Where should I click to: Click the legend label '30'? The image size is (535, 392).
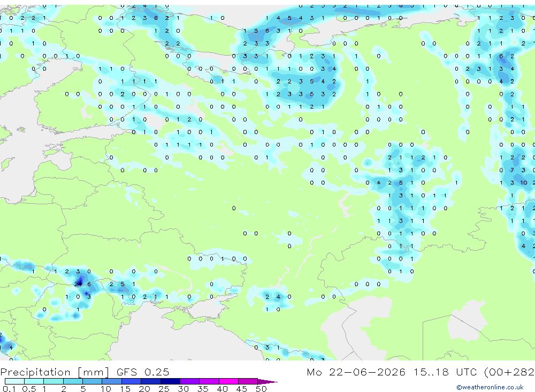(183, 389)
